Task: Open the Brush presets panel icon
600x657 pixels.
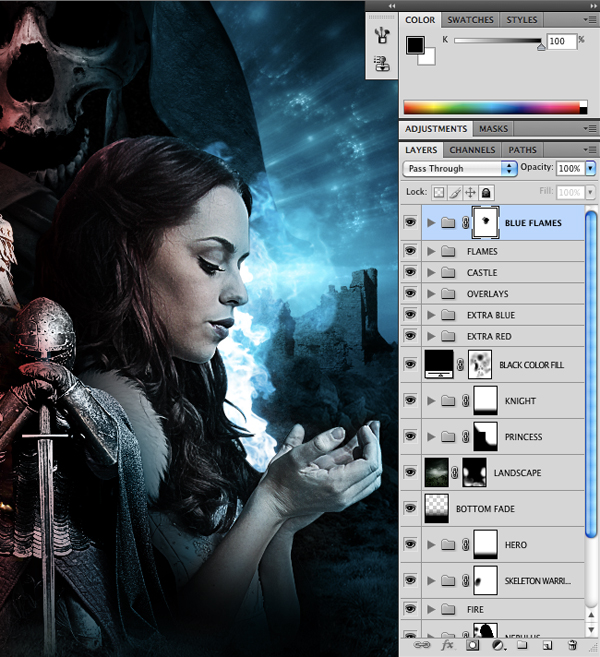Action: (379, 35)
